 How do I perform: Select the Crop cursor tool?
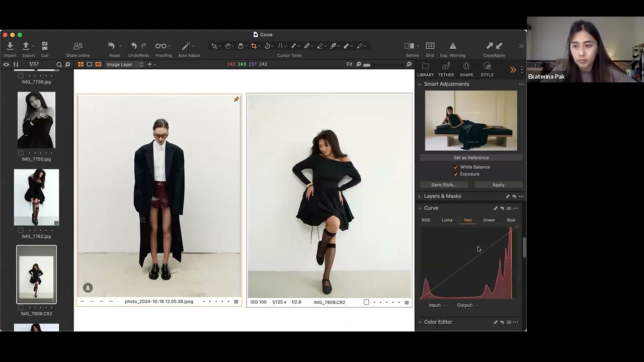(x=254, y=46)
